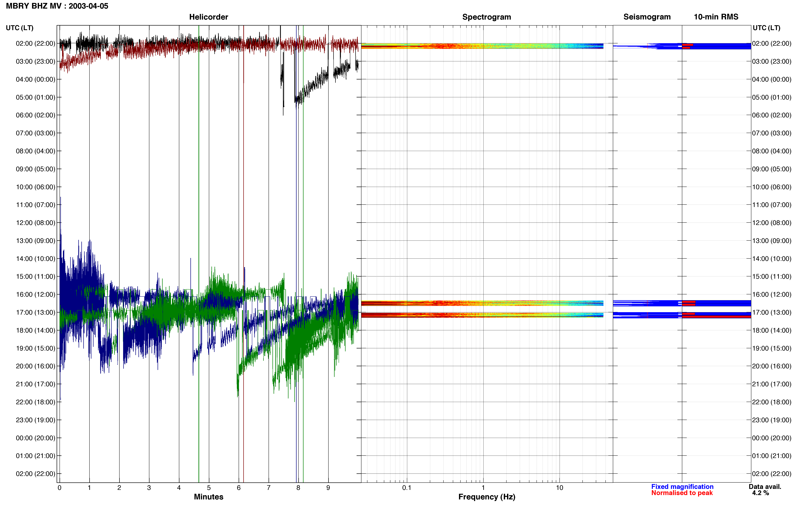Click left axis label 23:00 (19:00)
The image size is (812, 508).
click(36, 420)
